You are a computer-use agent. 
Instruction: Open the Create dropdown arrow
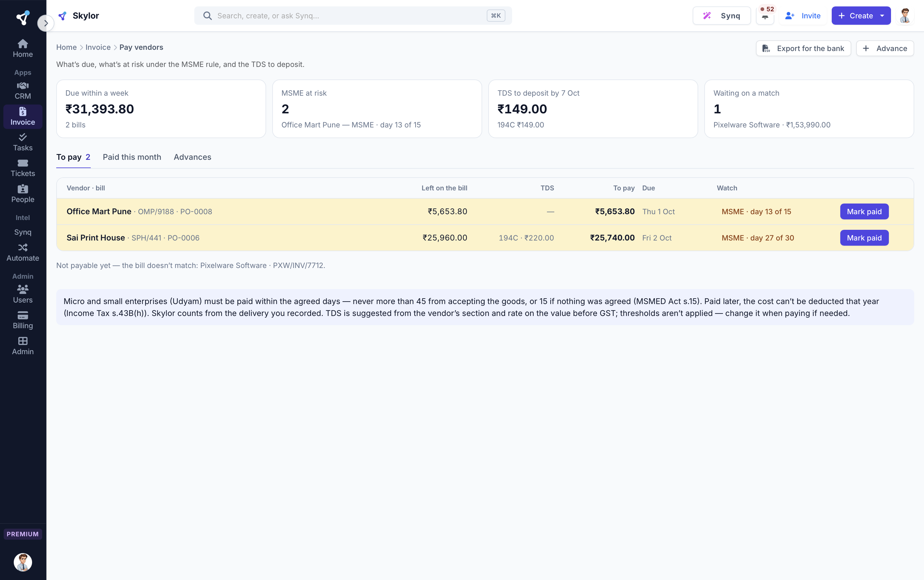[882, 16]
